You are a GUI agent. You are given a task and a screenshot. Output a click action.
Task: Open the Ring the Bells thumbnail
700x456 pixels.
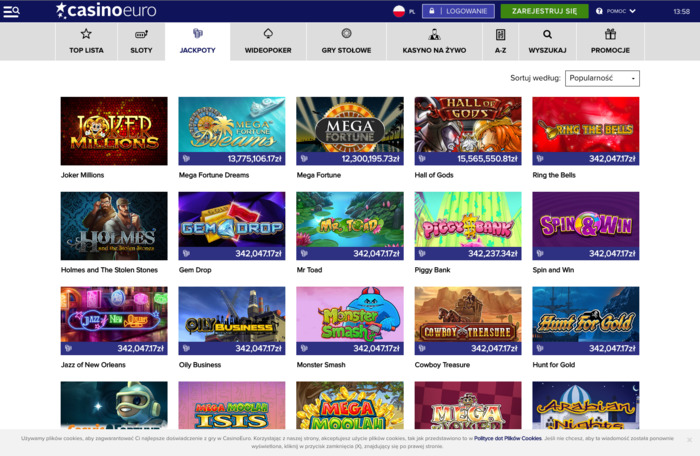(x=586, y=131)
